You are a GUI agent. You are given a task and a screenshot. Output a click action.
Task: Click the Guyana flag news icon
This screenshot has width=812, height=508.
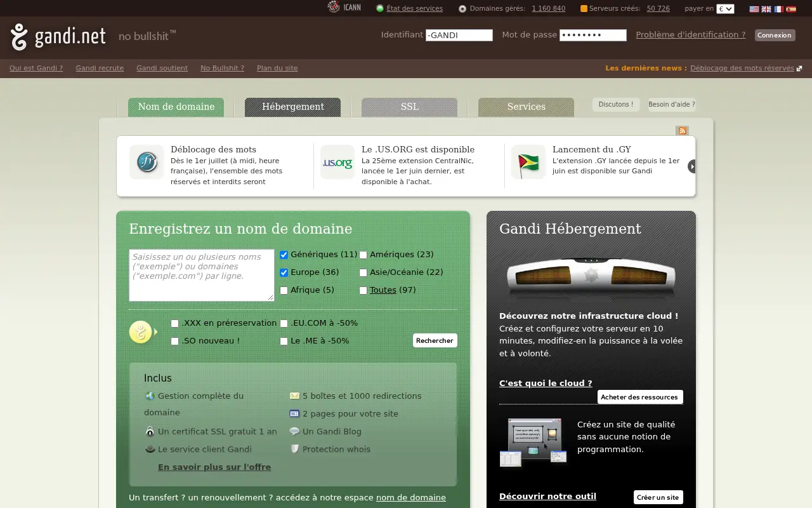pyautogui.click(x=528, y=163)
